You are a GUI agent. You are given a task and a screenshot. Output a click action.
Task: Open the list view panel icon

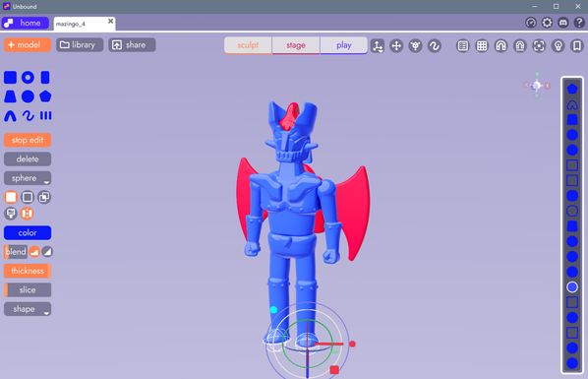[463, 46]
